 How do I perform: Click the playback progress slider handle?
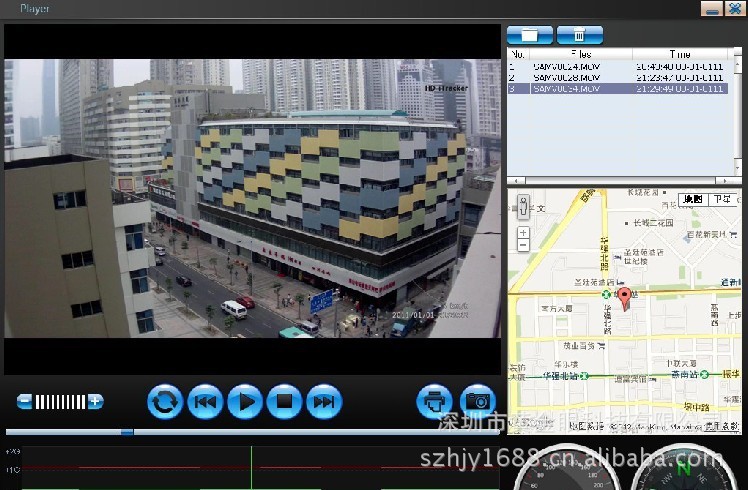[x=127, y=432]
